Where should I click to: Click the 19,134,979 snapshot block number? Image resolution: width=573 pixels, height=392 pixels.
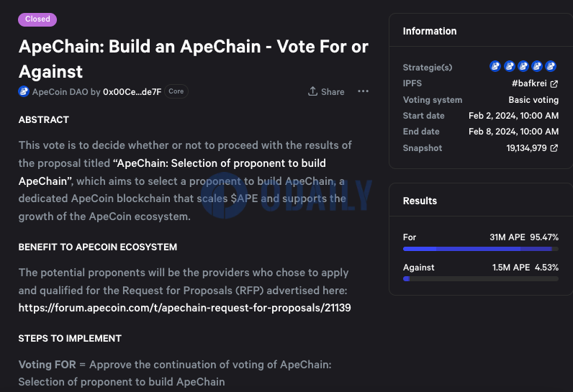tap(526, 148)
